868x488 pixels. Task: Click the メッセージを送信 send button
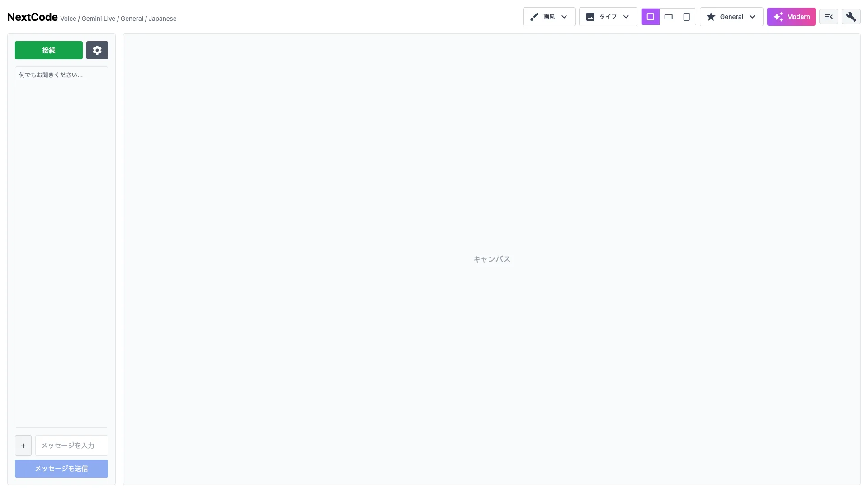[x=61, y=469]
